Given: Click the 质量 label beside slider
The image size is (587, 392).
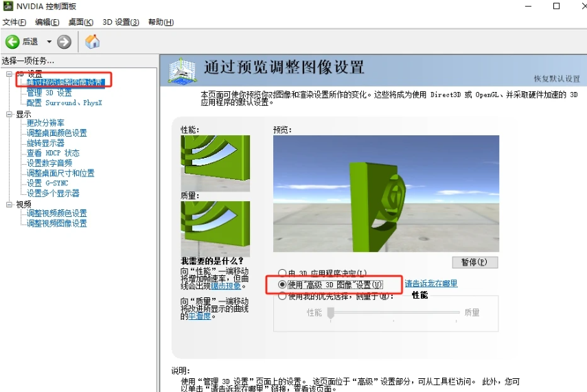Looking at the screenshot, I should pos(472,312).
